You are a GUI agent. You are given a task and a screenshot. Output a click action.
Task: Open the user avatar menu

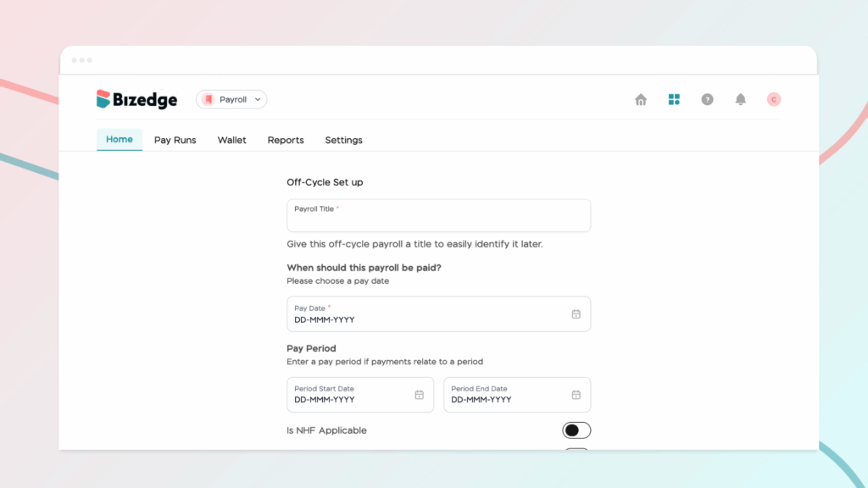pos(773,100)
